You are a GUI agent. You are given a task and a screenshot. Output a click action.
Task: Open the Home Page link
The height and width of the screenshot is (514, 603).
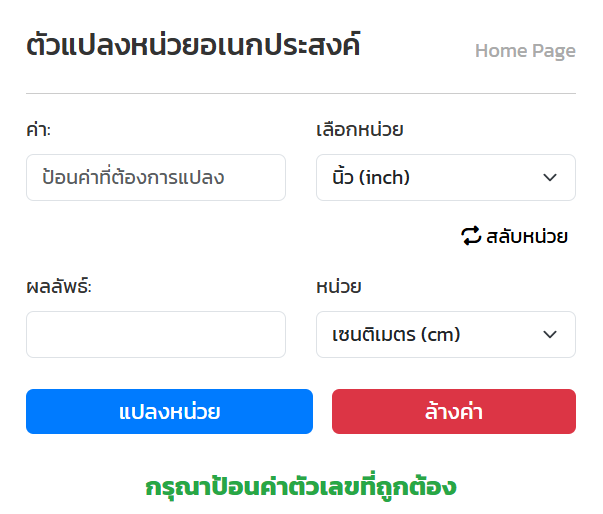(x=525, y=51)
